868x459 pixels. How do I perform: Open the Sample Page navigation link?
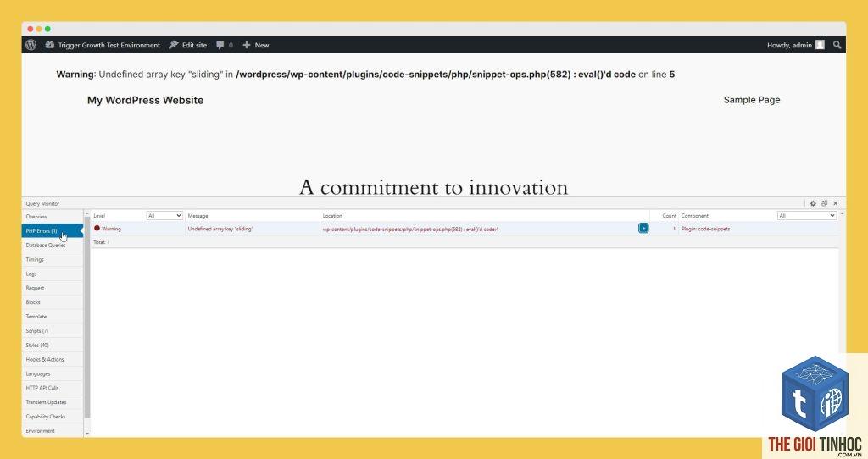pyautogui.click(x=752, y=100)
